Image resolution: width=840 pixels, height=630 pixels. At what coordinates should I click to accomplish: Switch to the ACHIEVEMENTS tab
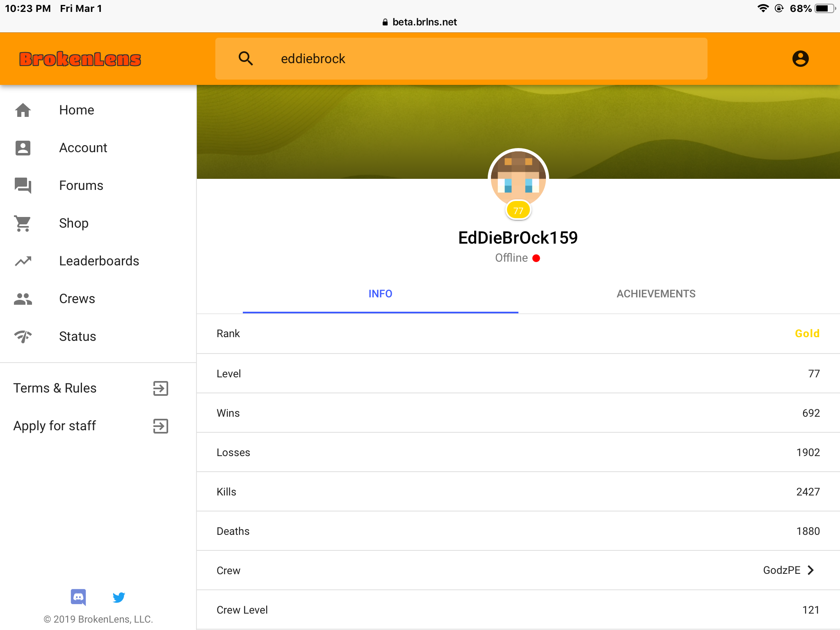(x=656, y=294)
